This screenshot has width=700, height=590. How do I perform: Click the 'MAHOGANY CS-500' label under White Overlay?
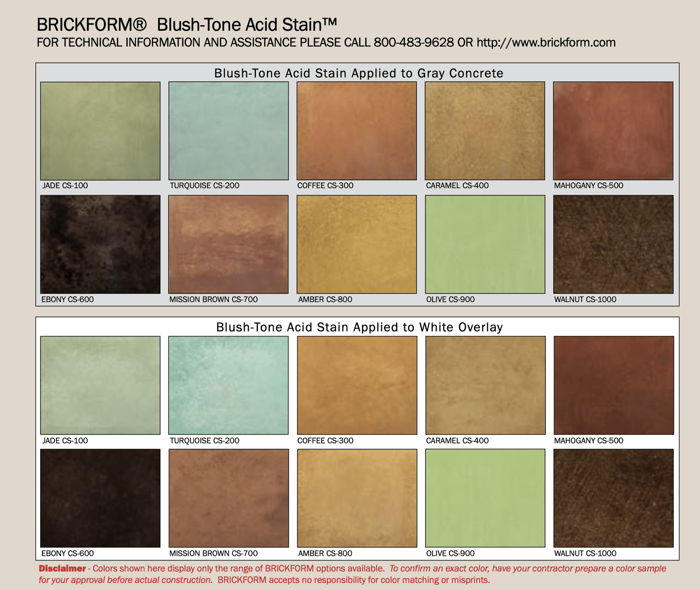coord(588,441)
